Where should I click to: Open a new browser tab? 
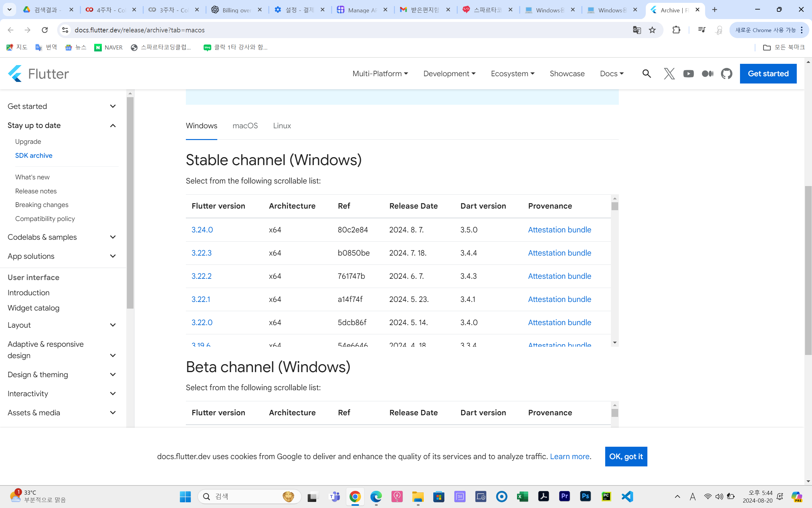click(714, 10)
